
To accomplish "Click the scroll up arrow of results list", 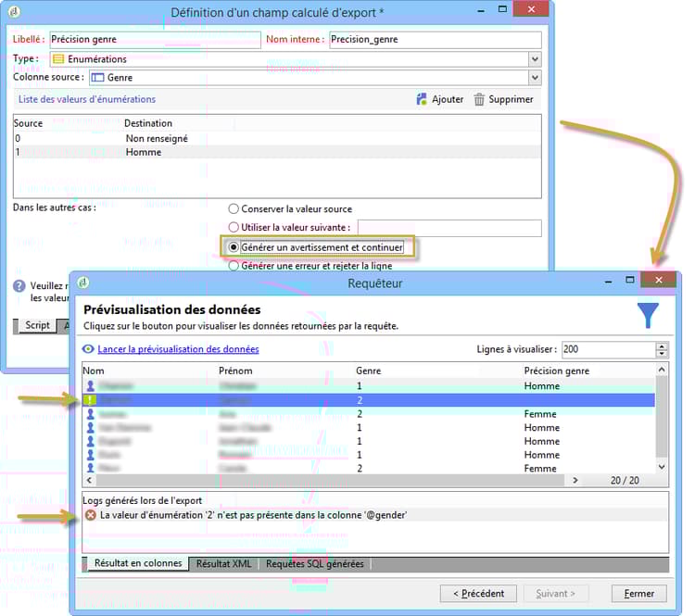I will click(662, 370).
